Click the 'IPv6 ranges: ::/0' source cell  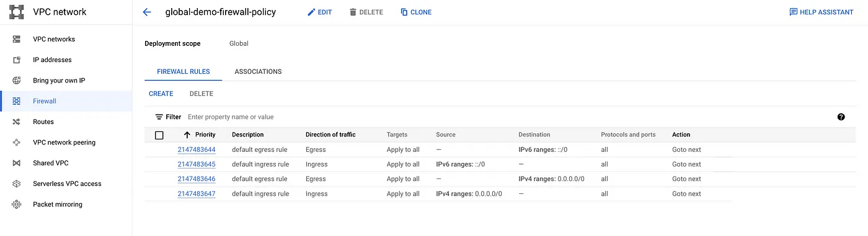[461, 165]
